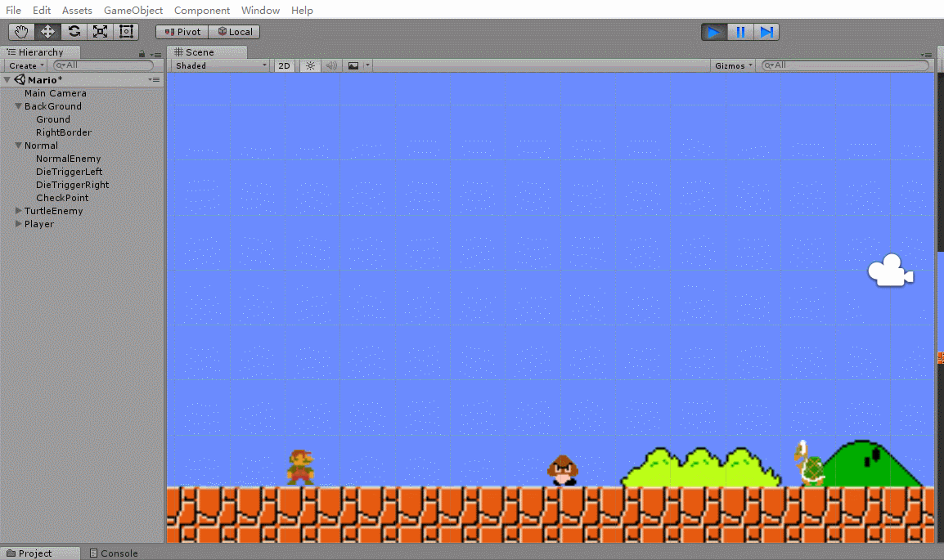944x560 pixels.
Task: Select Main Camera in Hierarchy
Action: pos(56,93)
